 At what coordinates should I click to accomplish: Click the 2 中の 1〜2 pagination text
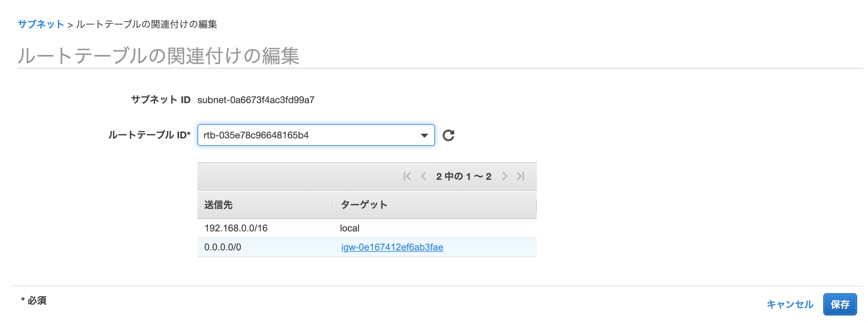coord(464,176)
